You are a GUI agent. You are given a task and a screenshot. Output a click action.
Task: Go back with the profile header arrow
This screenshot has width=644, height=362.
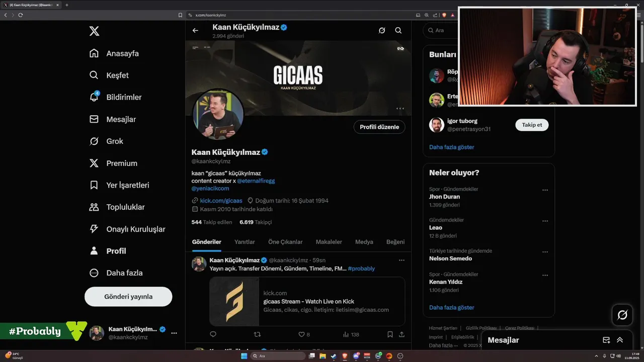point(195,30)
